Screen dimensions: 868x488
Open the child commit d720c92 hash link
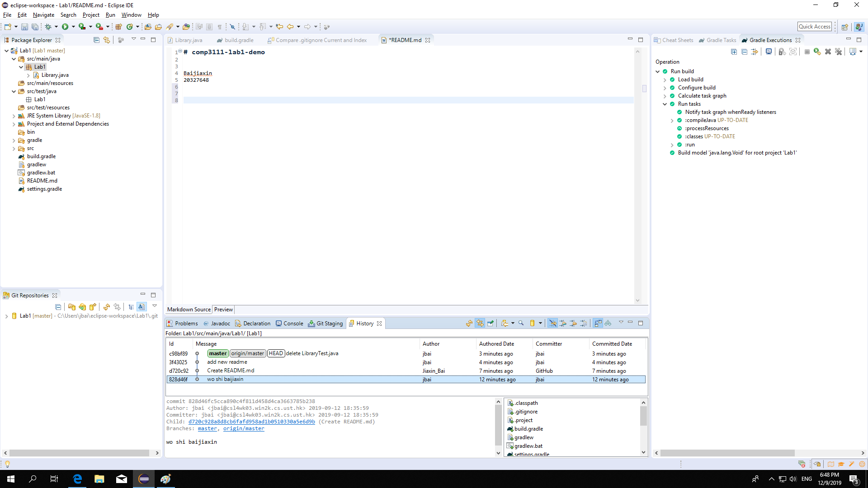[251, 422]
